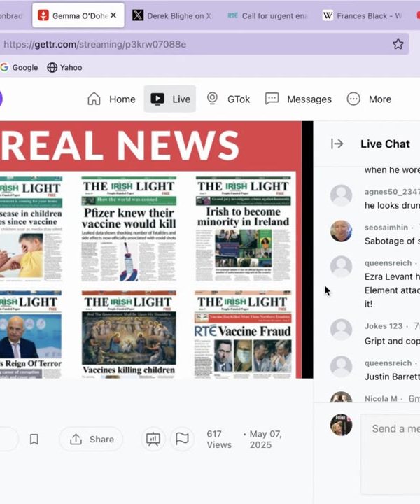Open the Frances Black Wikipedia tab
The width and height of the screenshot is (420, 504).
click(362, 15)
